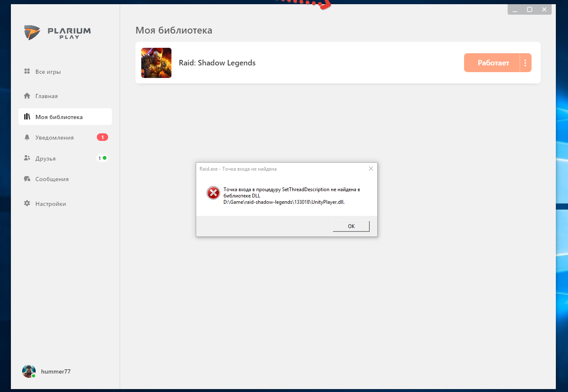Click the hummer77 username
This screenshot has height=392, width=568.
point(56,371)
